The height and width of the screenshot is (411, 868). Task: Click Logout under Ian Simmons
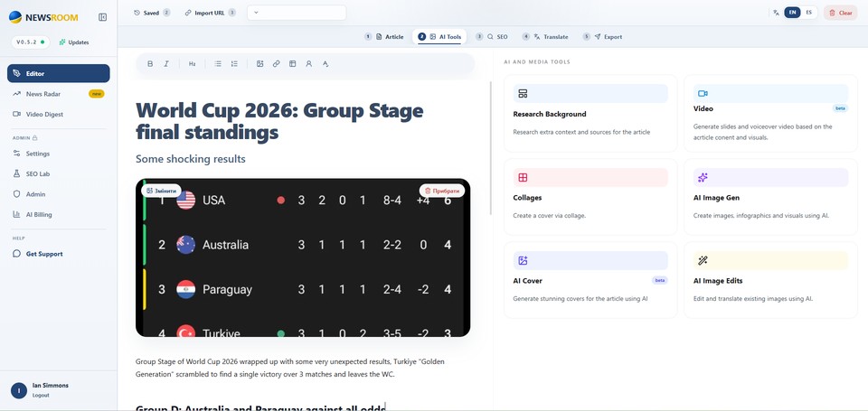(x=41, y=395)
